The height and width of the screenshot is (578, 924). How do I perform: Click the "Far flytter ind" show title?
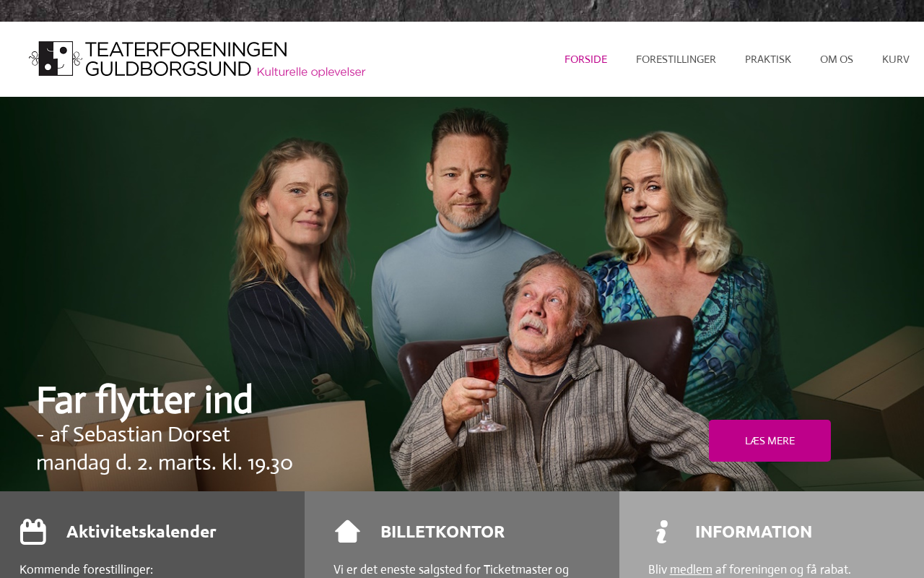pyautogui.click(x=144, y=400)
